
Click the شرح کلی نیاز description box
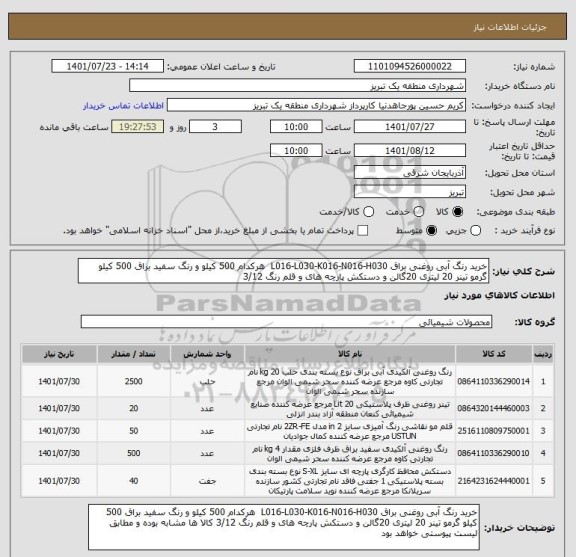tap(283, 271)
